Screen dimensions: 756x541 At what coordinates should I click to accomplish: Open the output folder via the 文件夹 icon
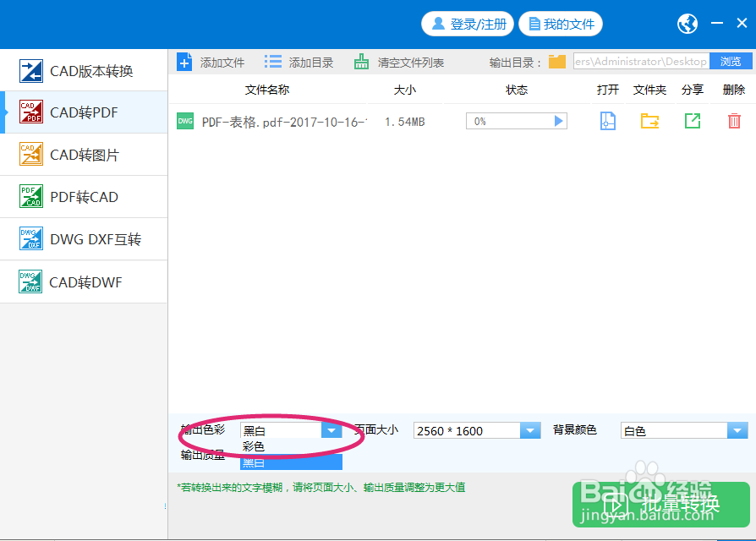click(x=649, y=121)
